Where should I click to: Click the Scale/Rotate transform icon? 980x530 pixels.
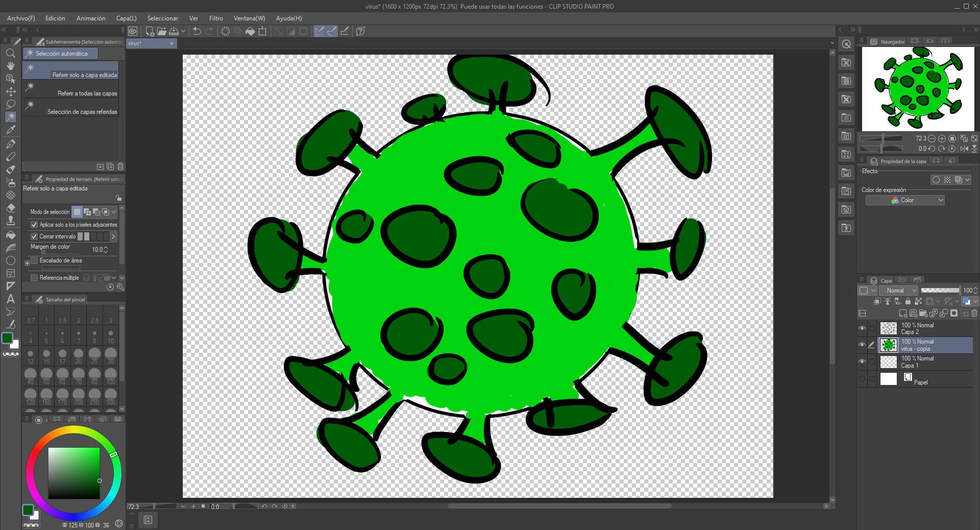pyautogui.click(x=262, y=31)
